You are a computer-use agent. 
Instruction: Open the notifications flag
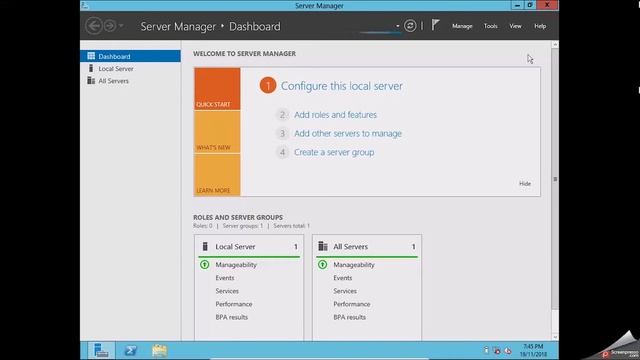[x=435, y=25]
